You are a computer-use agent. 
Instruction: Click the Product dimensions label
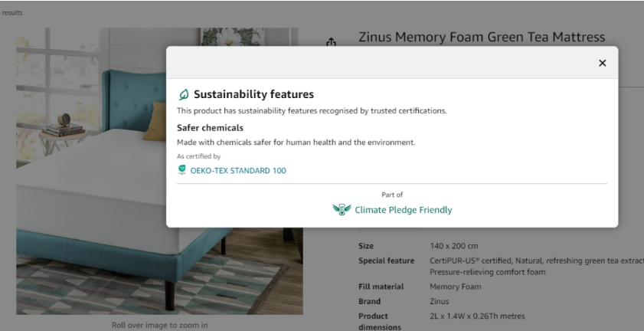374,321
